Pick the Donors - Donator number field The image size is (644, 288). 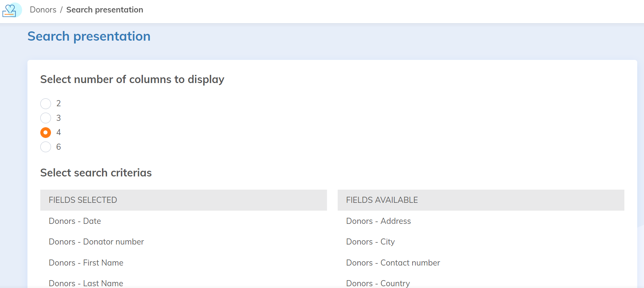pos(96,242)
